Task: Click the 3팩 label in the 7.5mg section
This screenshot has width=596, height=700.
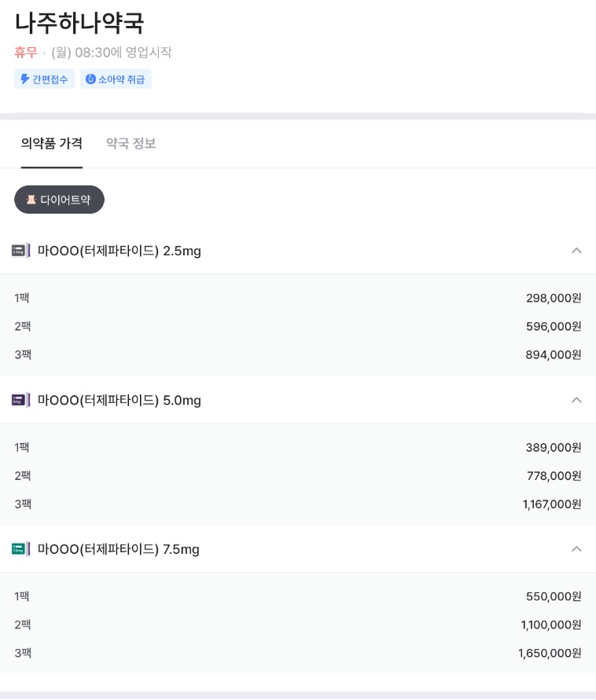Action: [x=23, y=654]
